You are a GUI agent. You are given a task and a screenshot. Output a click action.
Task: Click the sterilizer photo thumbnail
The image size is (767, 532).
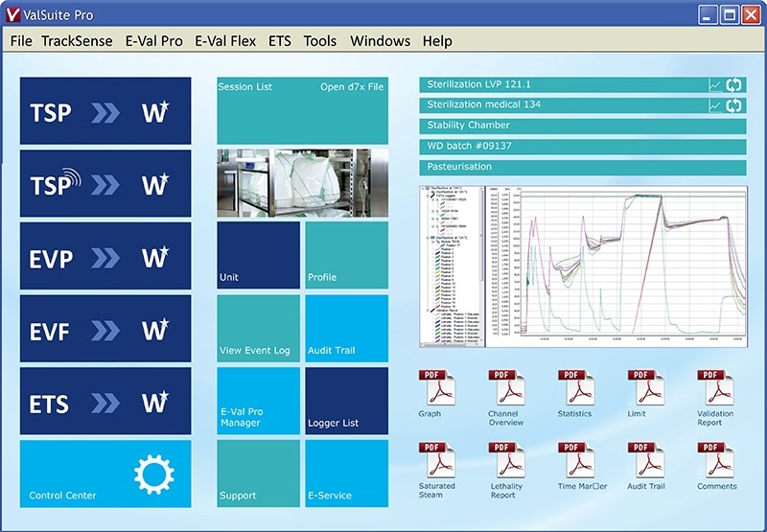point(303,183)
